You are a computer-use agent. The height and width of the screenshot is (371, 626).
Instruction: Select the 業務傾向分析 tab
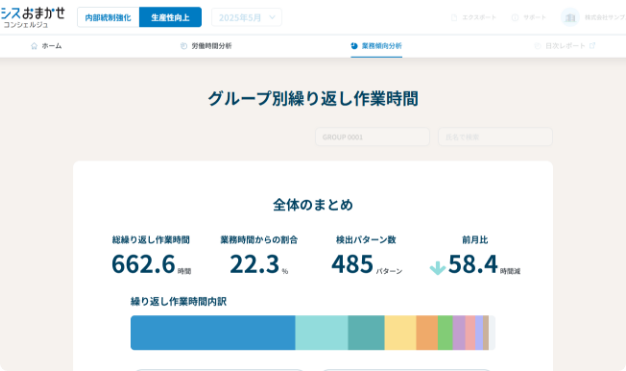tap(376, 46)
